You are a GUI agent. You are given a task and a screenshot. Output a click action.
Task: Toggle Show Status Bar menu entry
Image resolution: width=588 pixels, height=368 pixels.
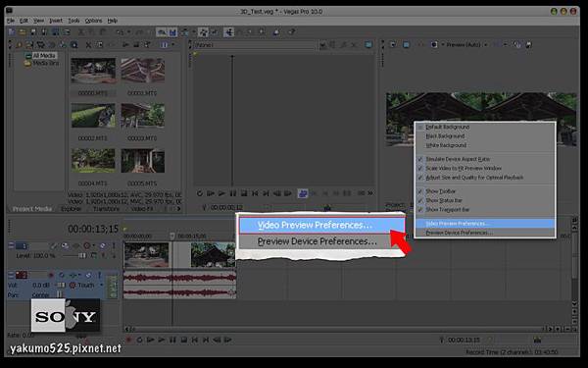point(485,200)
